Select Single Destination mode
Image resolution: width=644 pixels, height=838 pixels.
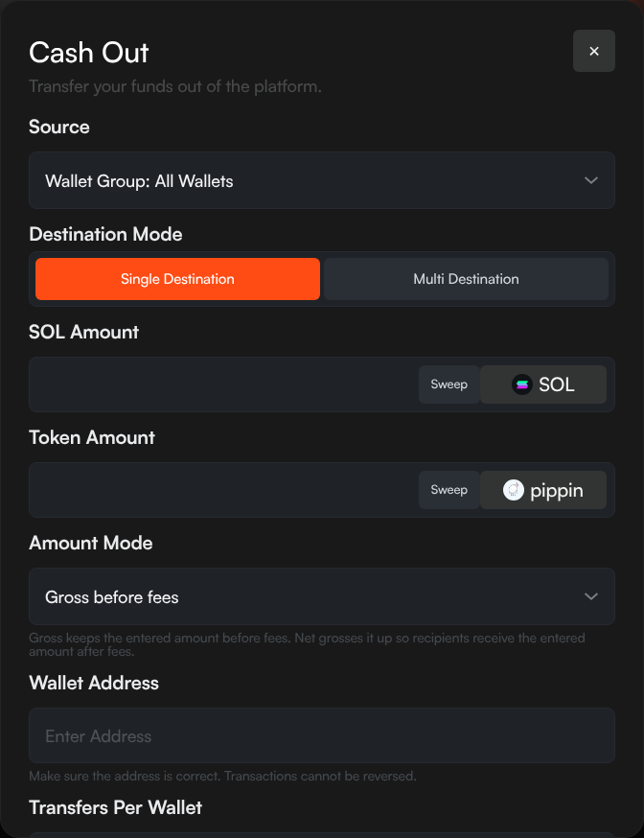click(177, 279)
